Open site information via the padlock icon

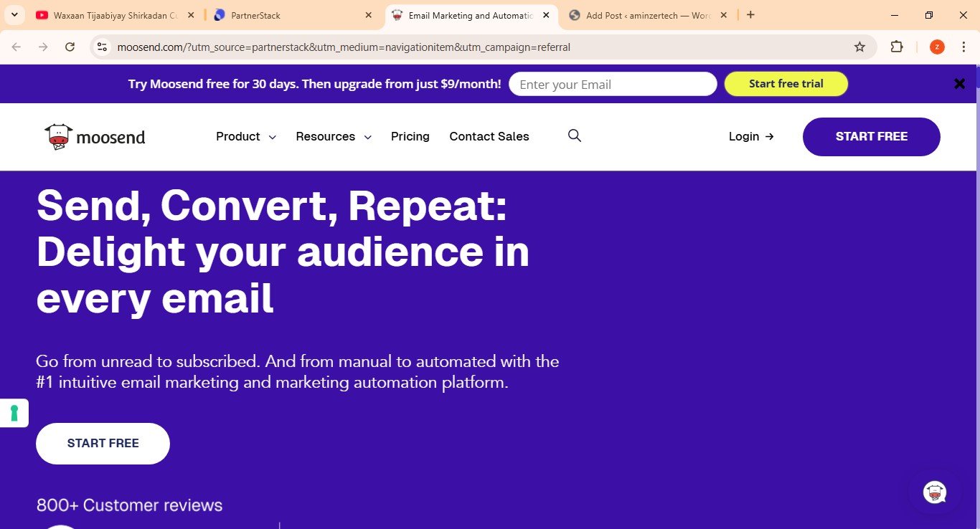102,47
